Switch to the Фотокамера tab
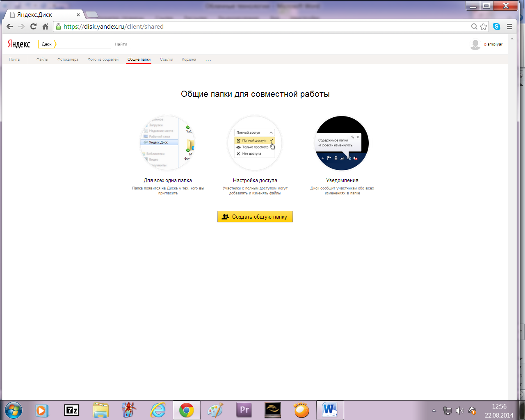The height and width of the screenshot is (420, 525). tap(68, 59)
